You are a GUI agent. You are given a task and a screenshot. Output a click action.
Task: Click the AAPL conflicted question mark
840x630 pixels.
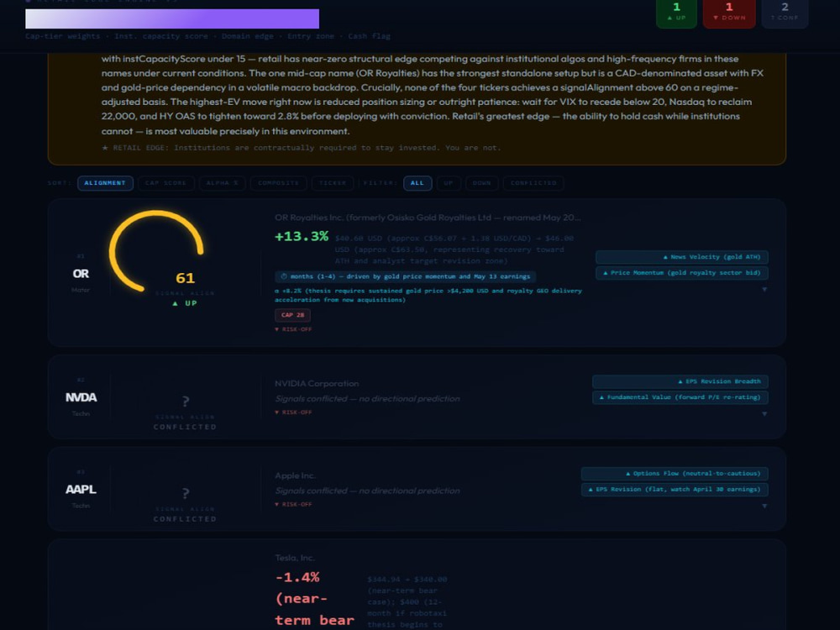(x=186, y=493)
